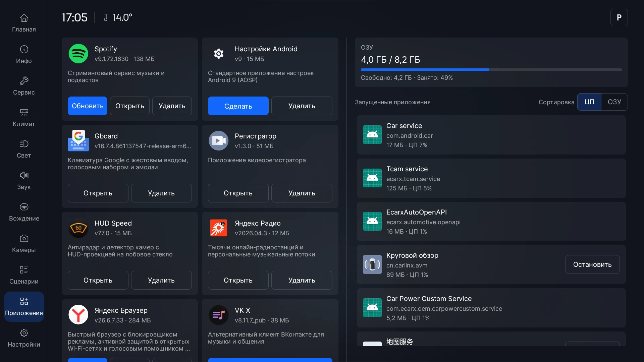
Task: Select the Приложения apps section
Action: pos(24,306)
